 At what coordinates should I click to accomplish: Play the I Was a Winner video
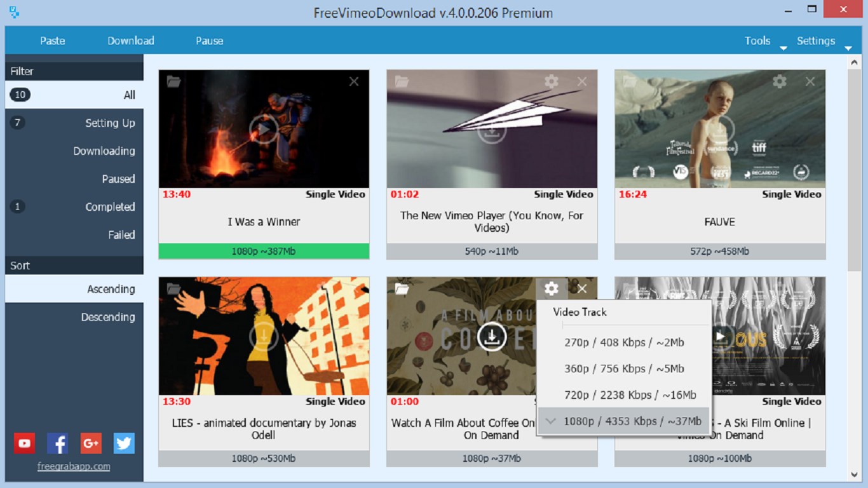[x=264, y=130]
